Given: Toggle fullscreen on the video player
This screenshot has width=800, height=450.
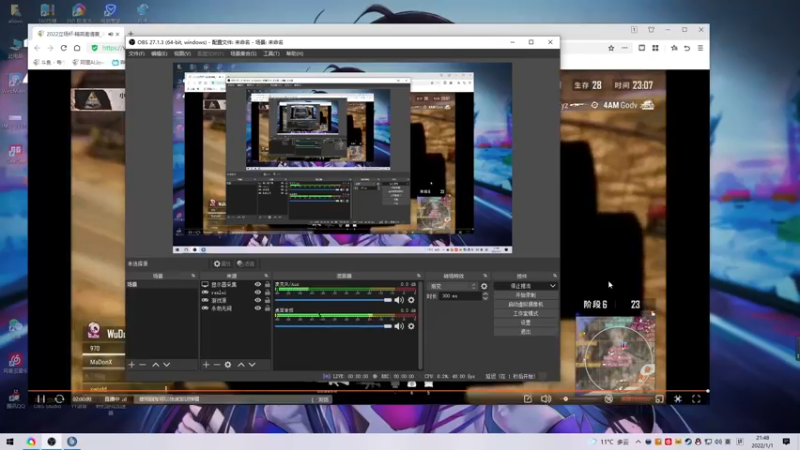Looking at the screenshot, I should click(696, 399).
